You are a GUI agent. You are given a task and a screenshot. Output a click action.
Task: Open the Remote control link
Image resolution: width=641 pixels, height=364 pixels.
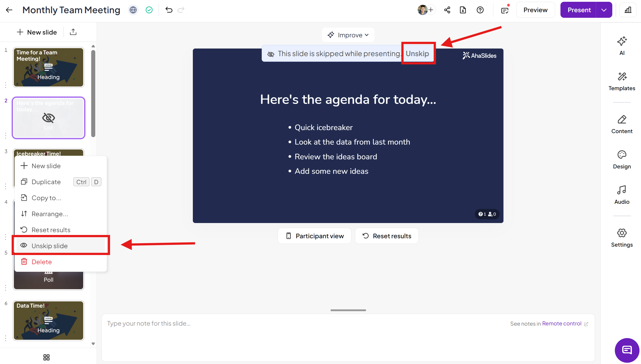pyautogui.click(x=562, y=323)
